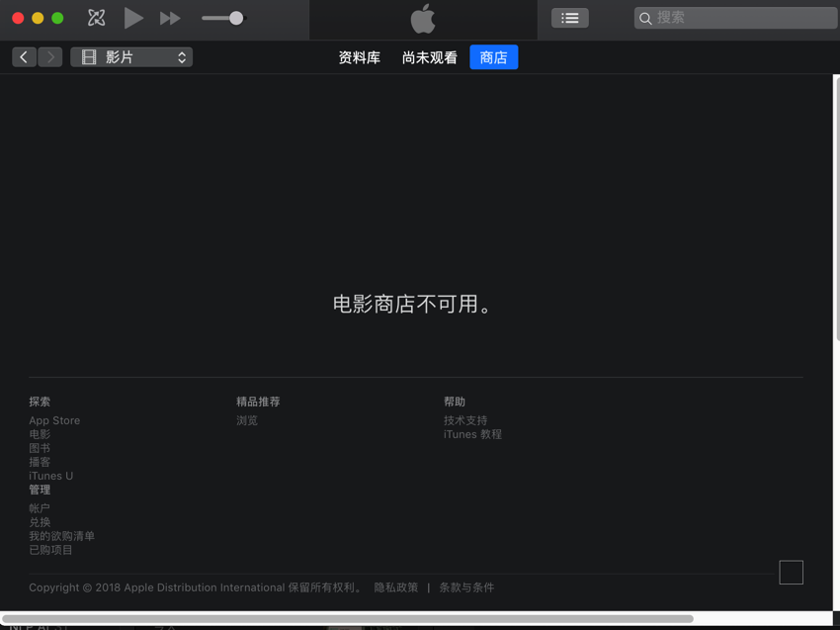Image resolution: width=840 pixels, height=630 pixels.
Task: Open the Up Next list icon
Action: (569, 18)
